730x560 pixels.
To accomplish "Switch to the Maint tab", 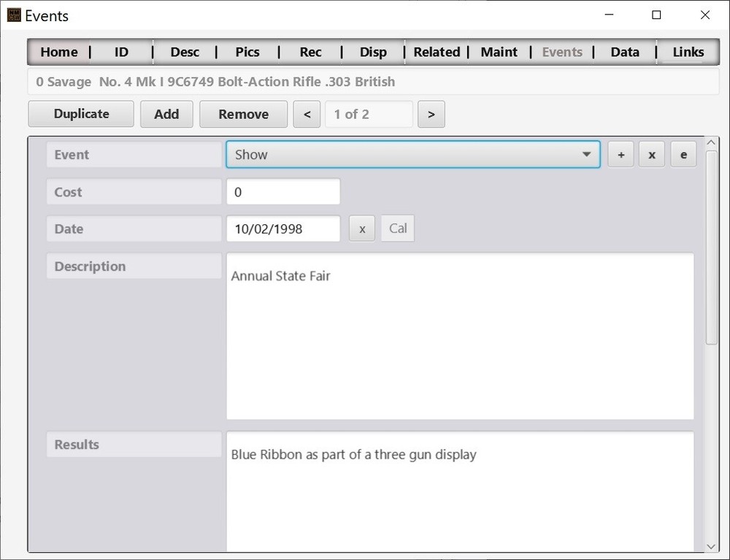I will pyautogui.click(x=499, y=52).
